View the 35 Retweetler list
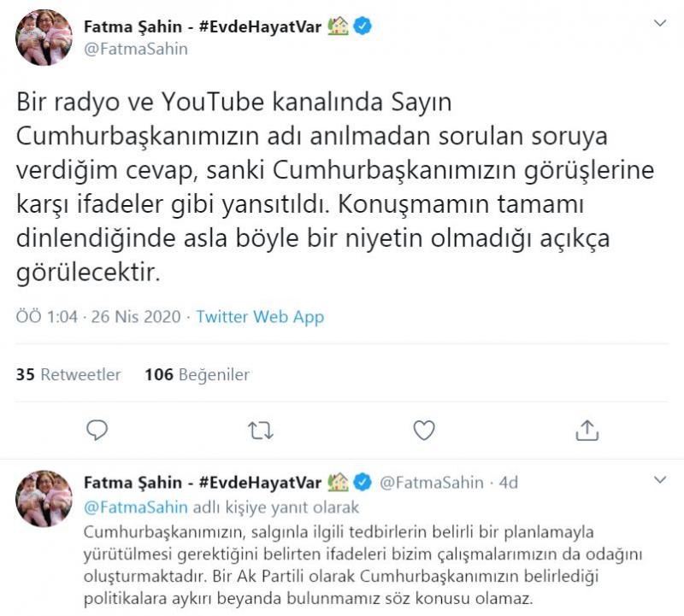Screen dimensions: 684x616 (68, 374)
